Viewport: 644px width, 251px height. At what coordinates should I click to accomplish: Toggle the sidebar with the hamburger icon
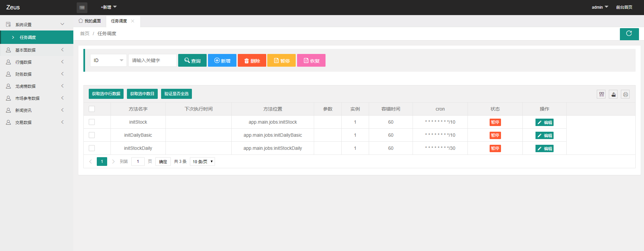coord(82,7)
